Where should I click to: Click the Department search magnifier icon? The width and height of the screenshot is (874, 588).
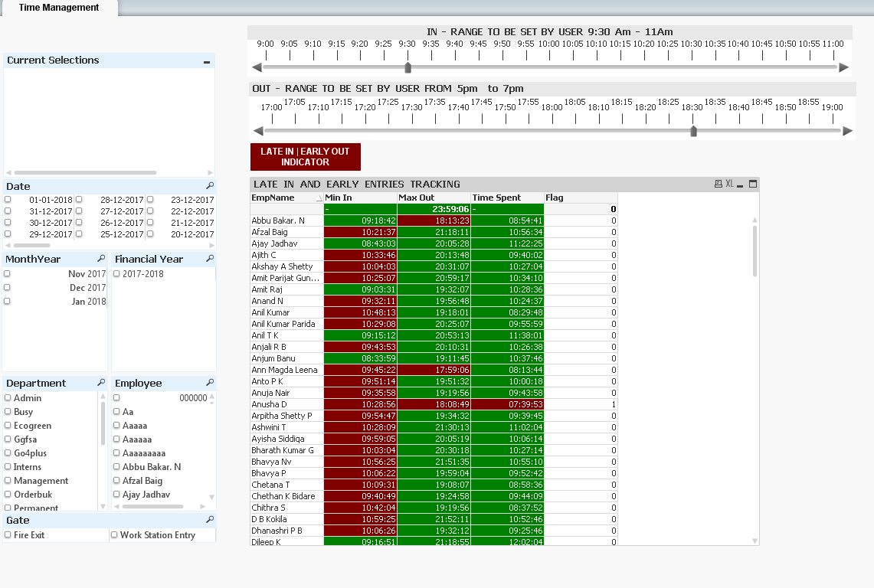pos(101,383)
